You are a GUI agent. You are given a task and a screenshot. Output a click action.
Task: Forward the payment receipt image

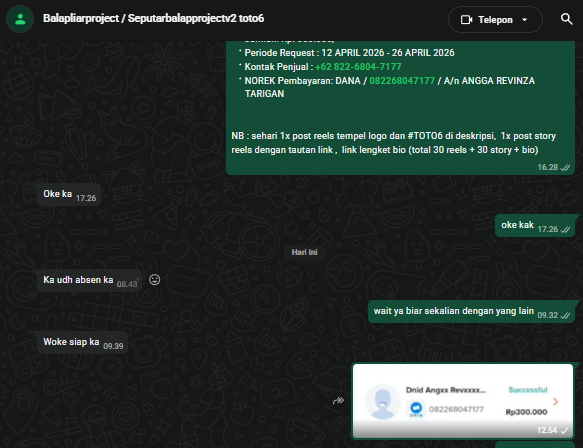[x=338, y=401]
